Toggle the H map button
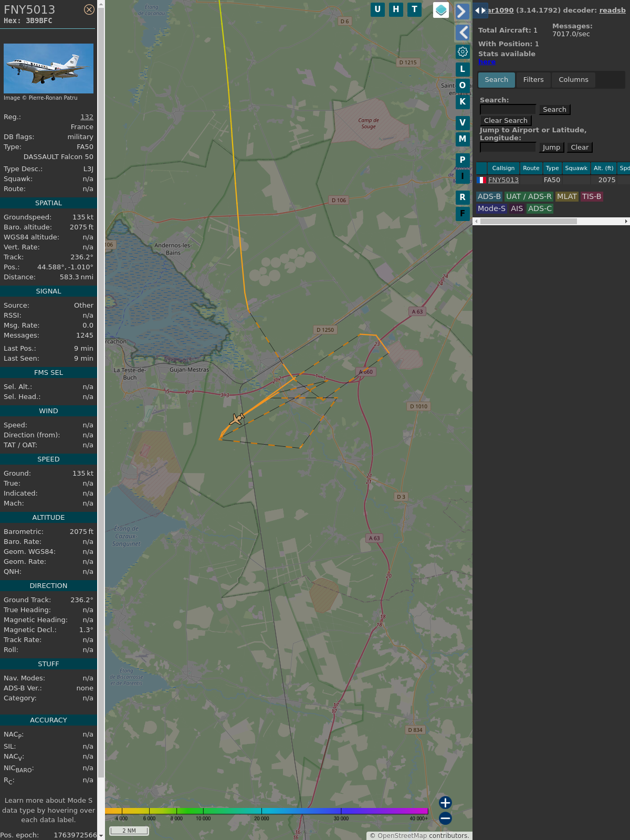 pos(396,9)
